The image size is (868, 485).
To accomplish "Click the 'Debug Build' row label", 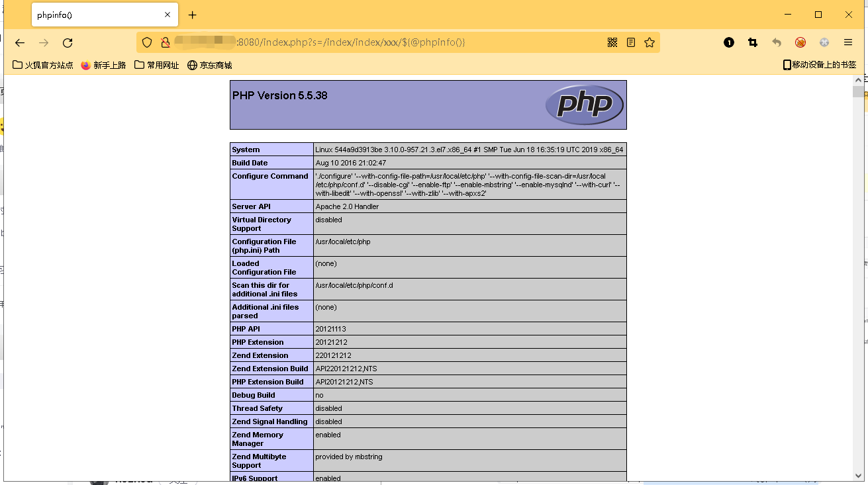I will (x=254, y=395).
